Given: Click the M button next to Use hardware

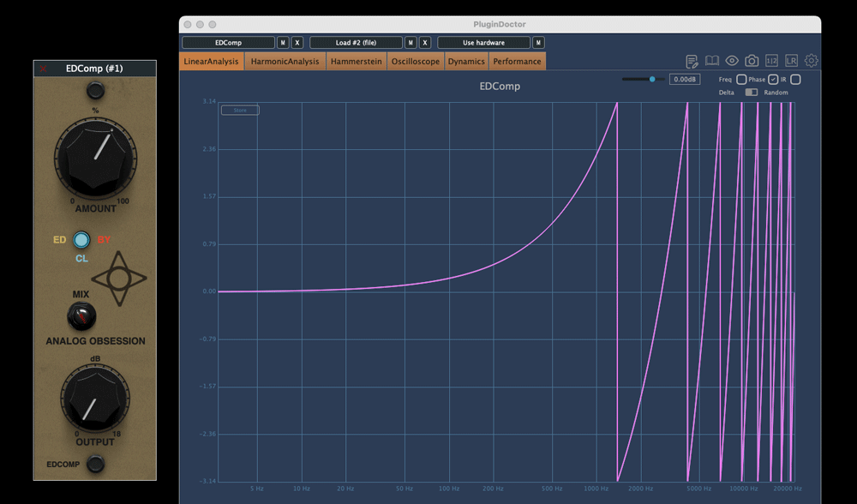Looking at the screenshot, I should (x=538, y=43).
